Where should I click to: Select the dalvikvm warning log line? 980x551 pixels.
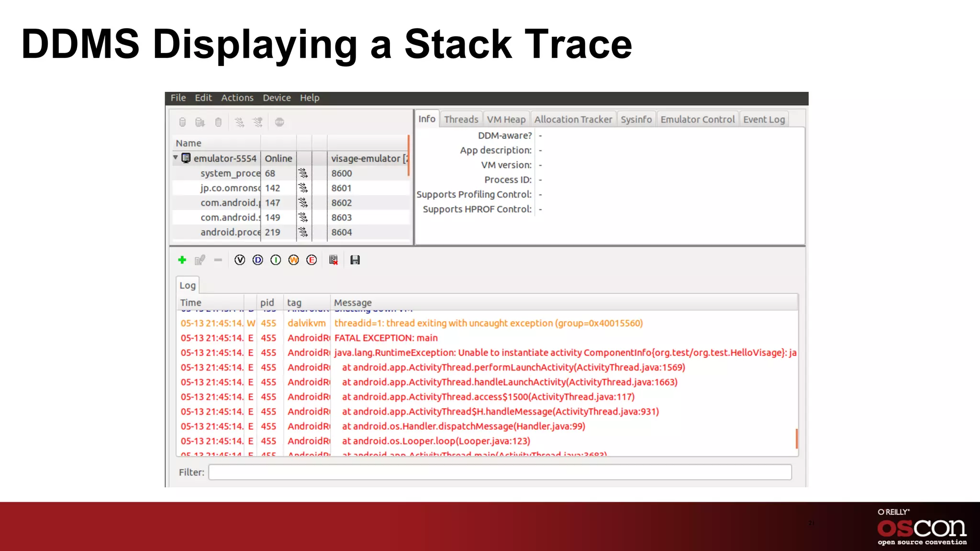coord(487,323)
